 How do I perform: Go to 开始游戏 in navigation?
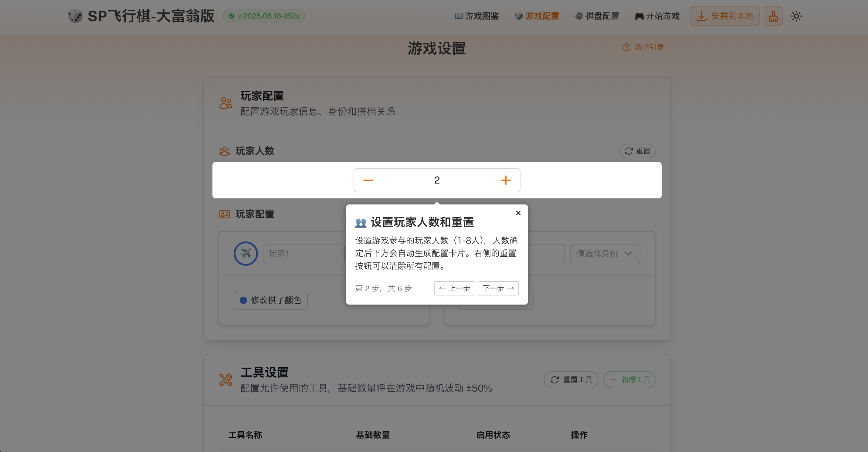coord(657,16)
